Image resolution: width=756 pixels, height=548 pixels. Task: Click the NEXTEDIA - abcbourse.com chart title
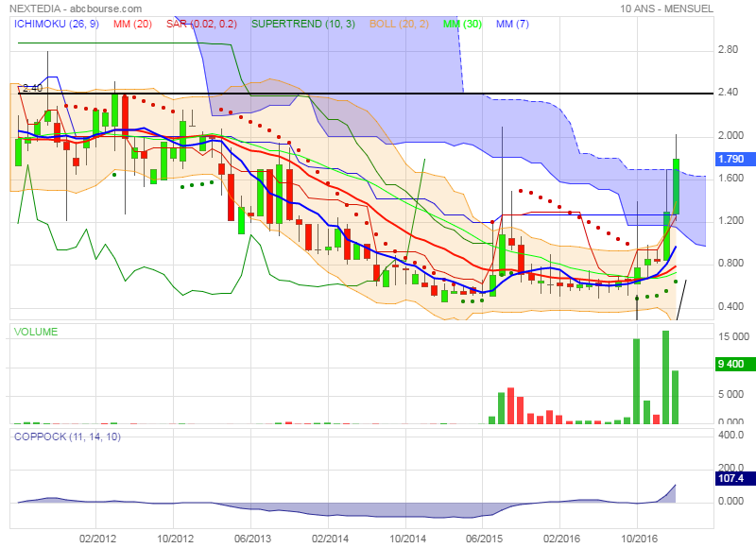click(76, 9)
